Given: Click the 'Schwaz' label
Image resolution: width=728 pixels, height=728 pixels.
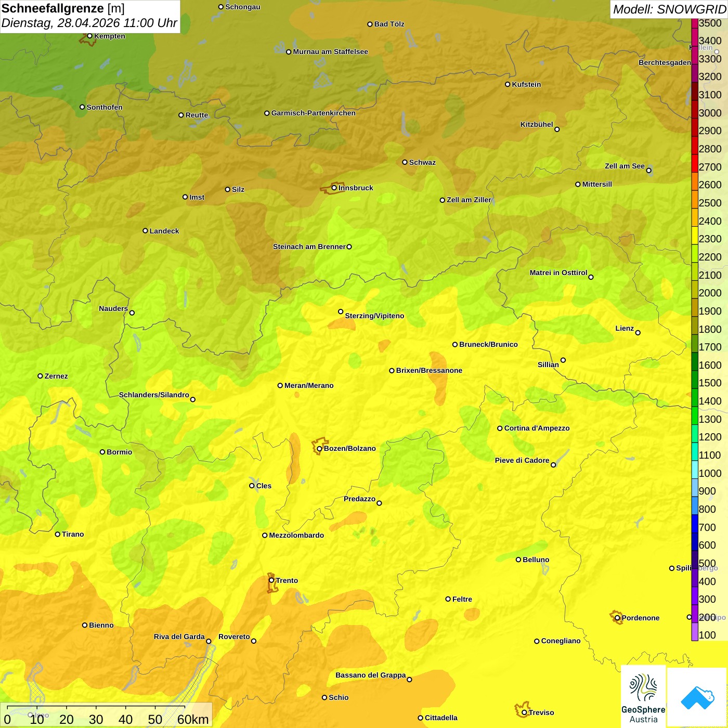Looking at the screenshot, I should click(422, 162).
